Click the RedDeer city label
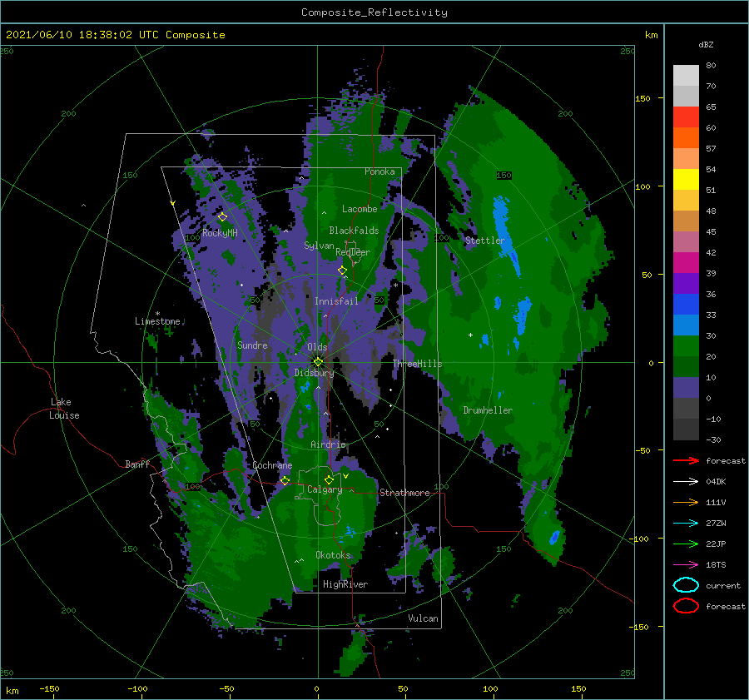 [x=353, y=252]
